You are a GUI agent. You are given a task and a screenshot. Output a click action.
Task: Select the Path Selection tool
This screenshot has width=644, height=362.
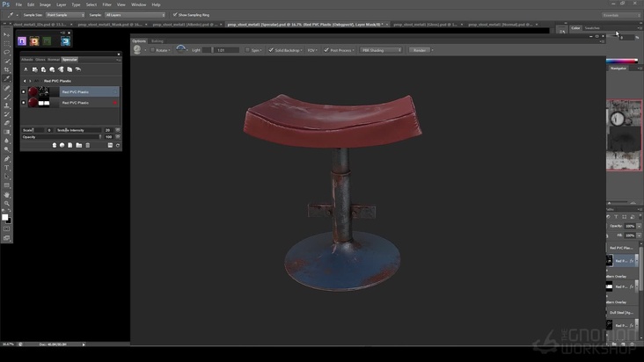point(6,177)
